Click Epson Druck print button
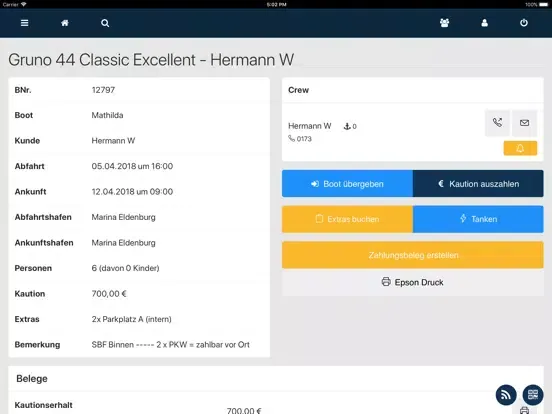Screen dimensions: 552x414 coord(413,282)
